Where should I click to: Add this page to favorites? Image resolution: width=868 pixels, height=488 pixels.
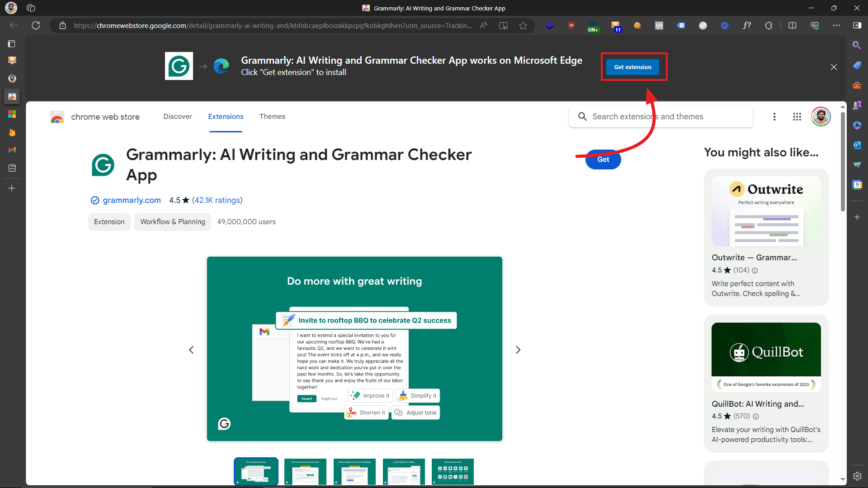click(x=523, y=26)
